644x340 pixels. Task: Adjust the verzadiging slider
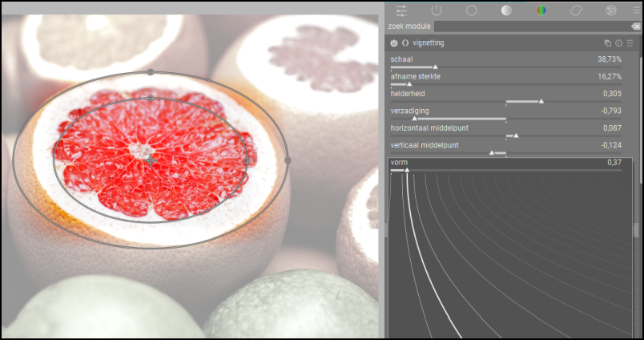[506, 119]
